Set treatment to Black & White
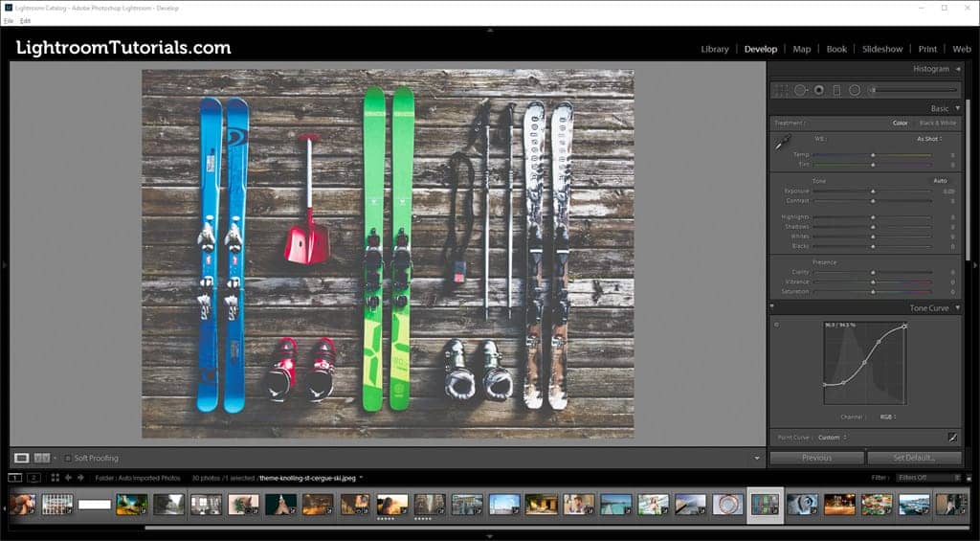This screenshot has height=541, width=980. click(x=937, y=123)
